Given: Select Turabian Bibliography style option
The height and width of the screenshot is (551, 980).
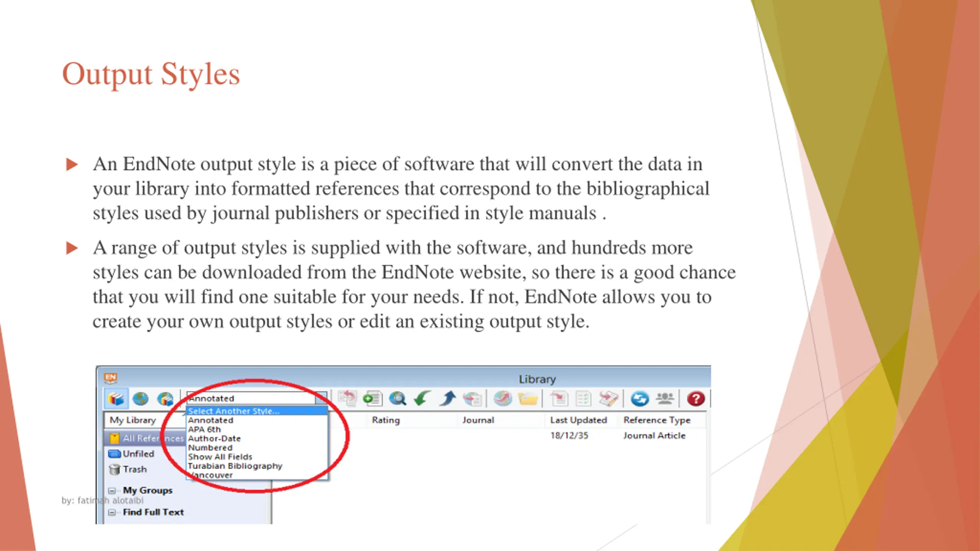Looking at the screenshot, I should point(235,466).
